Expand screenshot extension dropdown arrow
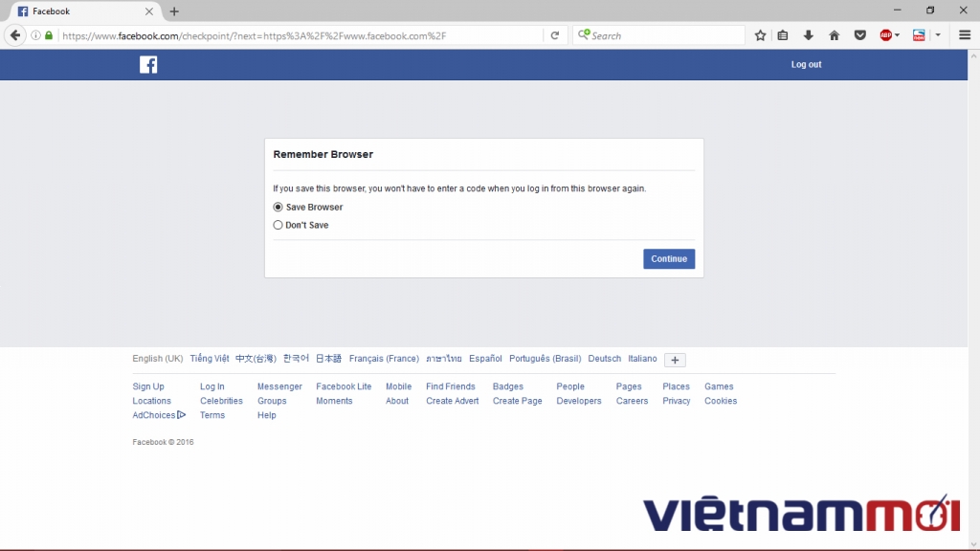Screen dimensions: 980x551 click(x=938, y=35)
